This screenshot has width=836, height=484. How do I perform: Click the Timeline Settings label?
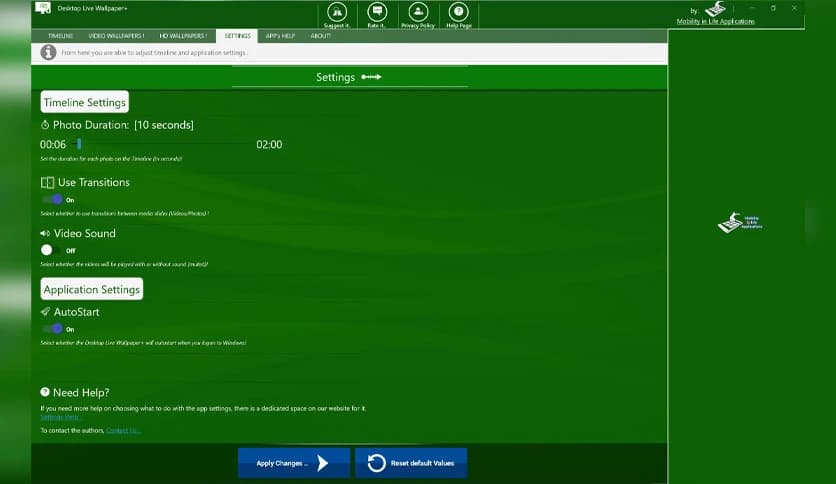click(85, 102)
